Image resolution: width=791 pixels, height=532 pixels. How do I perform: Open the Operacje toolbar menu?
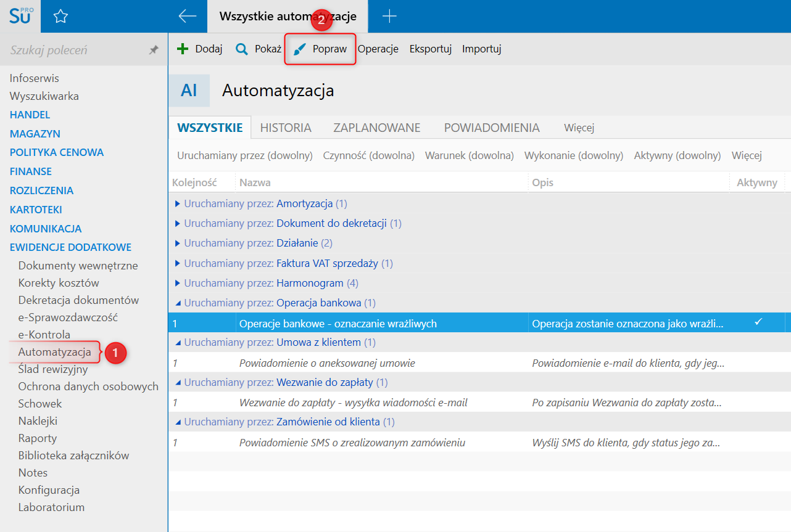(x=378, y=49)
